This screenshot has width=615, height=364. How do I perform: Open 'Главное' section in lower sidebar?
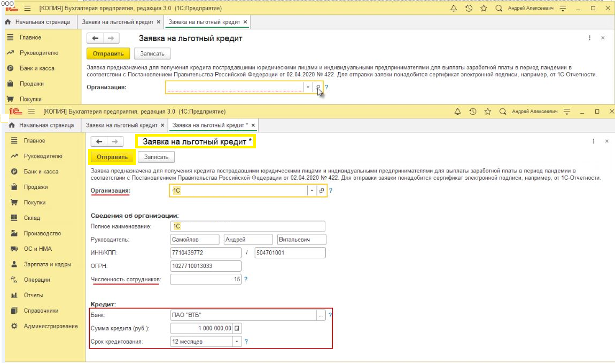coord(34,141)
